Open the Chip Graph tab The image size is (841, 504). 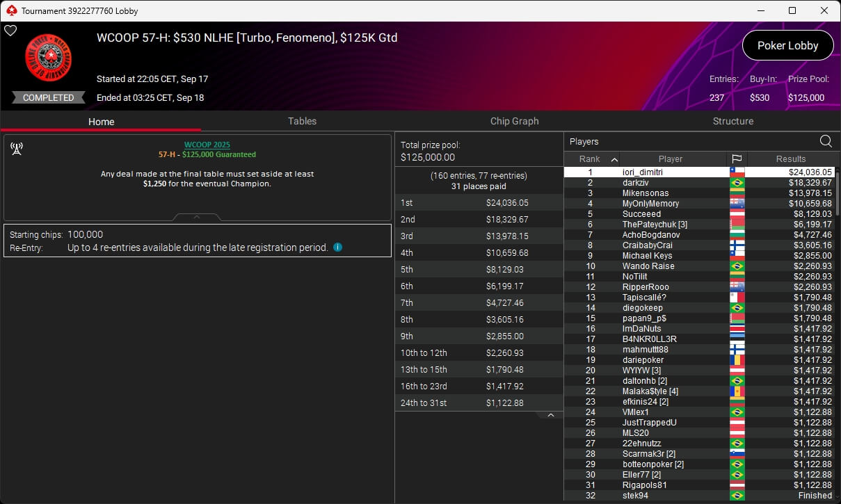pyautogui.click(x=514, y=121)
